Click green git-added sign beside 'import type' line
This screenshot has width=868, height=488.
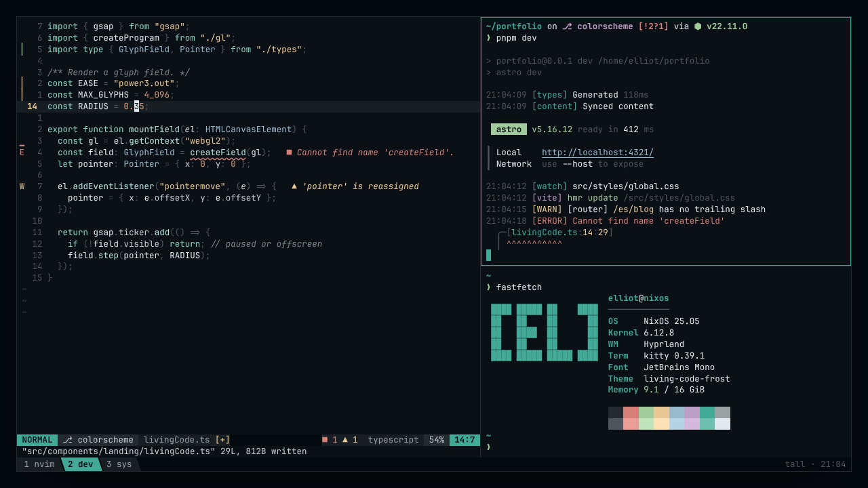coord(22,49)
